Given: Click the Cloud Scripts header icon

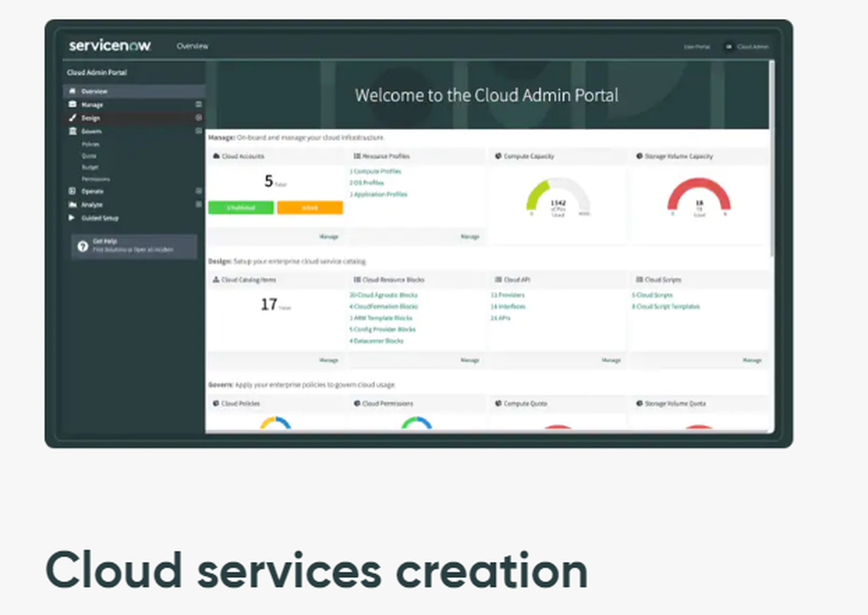Looking at the screenshot, I should click(640, 279).
